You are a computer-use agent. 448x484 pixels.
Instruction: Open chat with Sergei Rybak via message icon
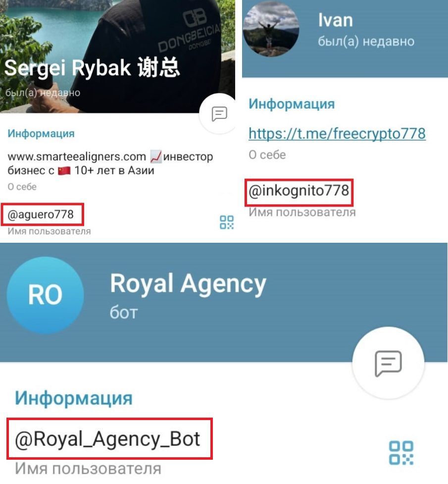219,114
